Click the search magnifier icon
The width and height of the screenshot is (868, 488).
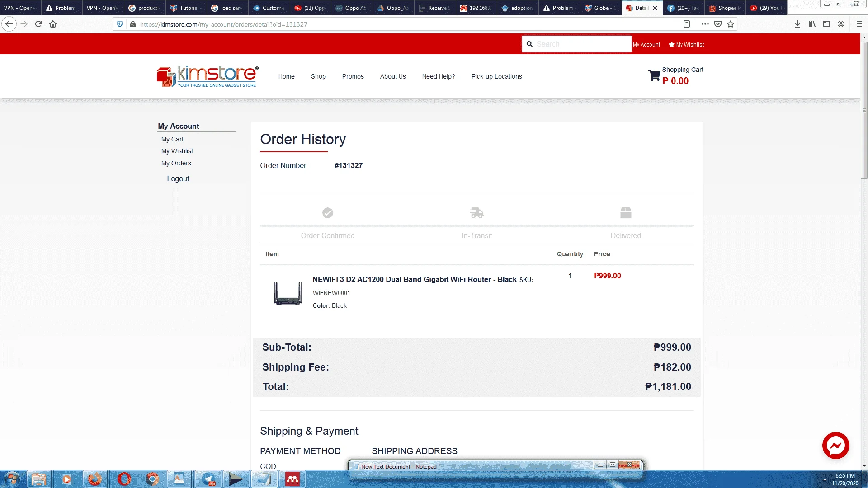coord(529,44)
